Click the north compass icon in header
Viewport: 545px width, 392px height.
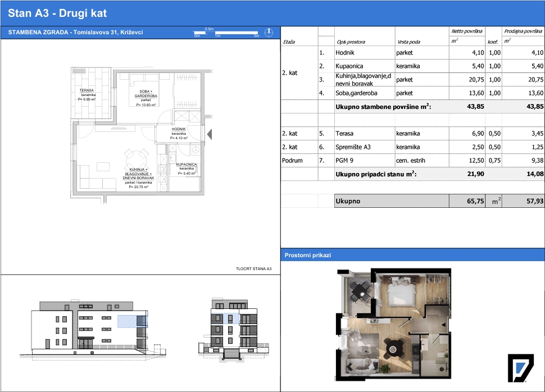[x=269, y=33]
